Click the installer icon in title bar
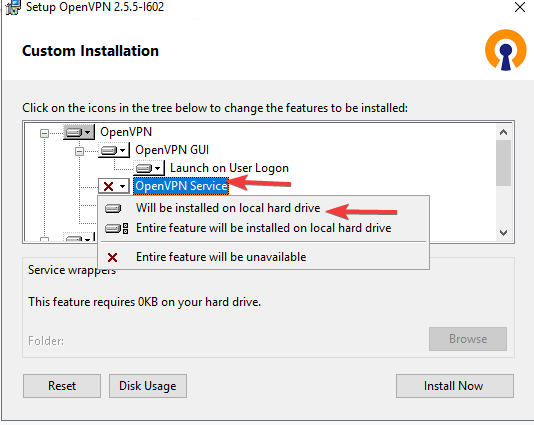Viewport: 534px width, 425px height. tap(13, 7)
